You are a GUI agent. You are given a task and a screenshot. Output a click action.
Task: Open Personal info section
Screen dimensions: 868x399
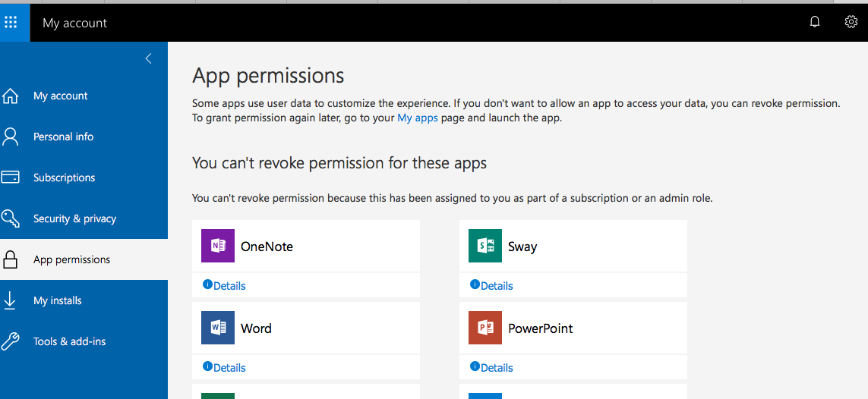(x=84, y=137)
